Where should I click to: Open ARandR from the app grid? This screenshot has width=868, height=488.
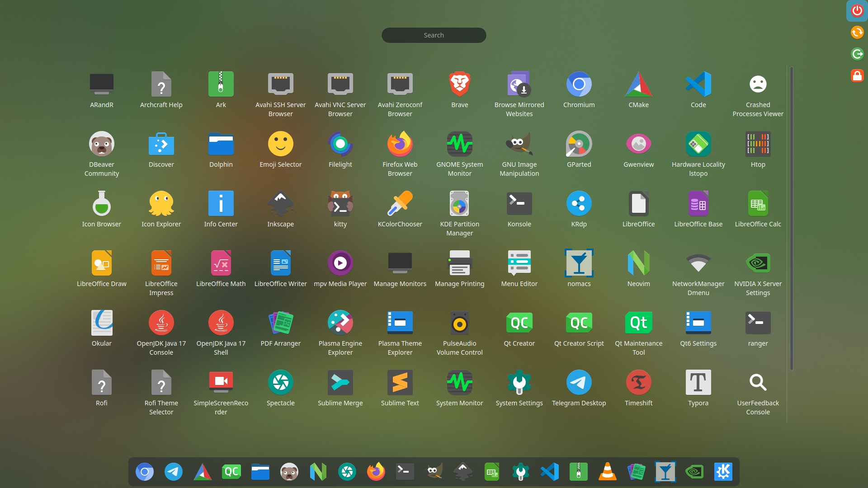tap(102, 90)
